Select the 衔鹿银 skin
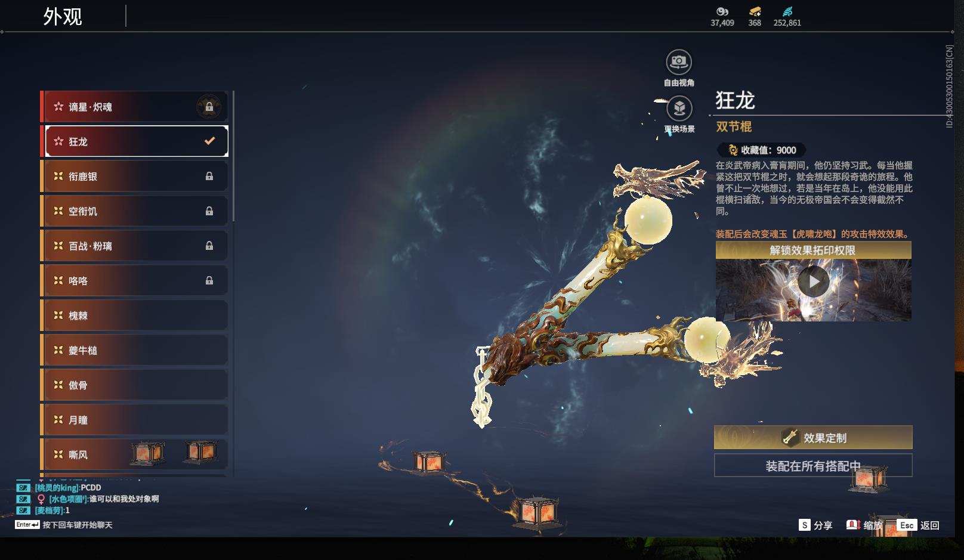964x560 pixels. [x=134, y=177]
